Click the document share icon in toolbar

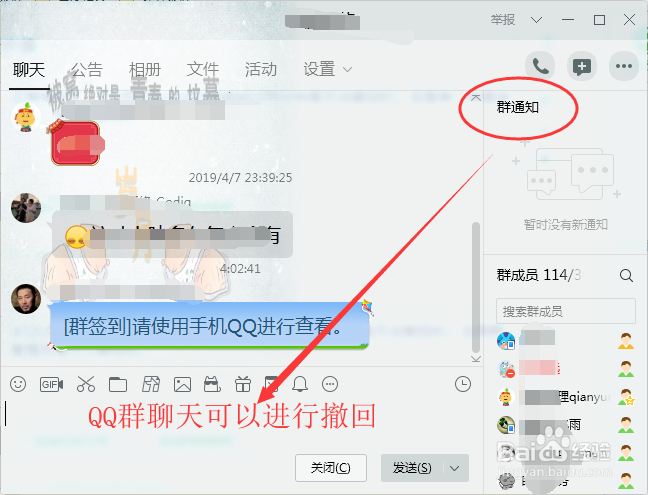(150, 384)
